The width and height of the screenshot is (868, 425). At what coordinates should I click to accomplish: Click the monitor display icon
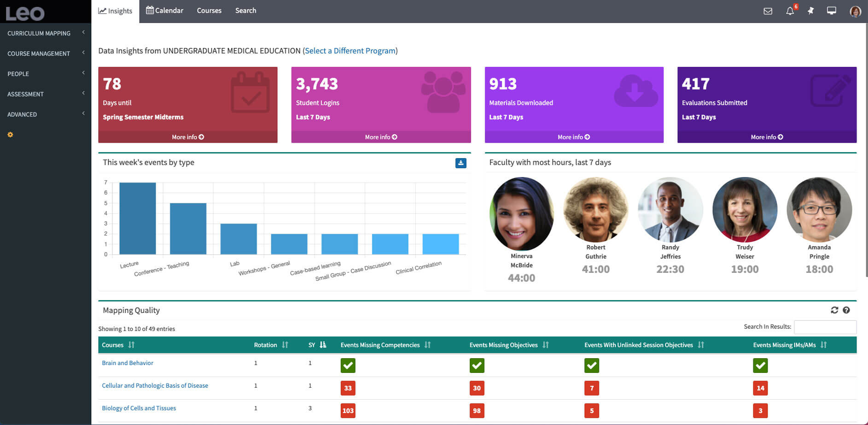coord(831,11)
